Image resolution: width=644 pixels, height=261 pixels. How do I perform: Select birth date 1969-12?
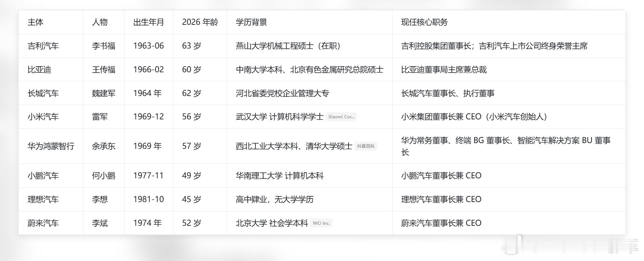coord(149,117)
